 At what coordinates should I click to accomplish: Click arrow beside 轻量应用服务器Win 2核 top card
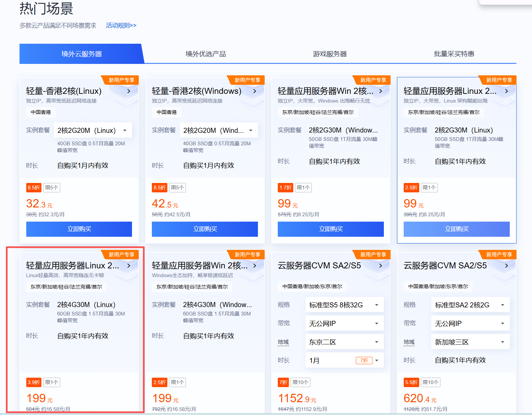coord(380,91)
